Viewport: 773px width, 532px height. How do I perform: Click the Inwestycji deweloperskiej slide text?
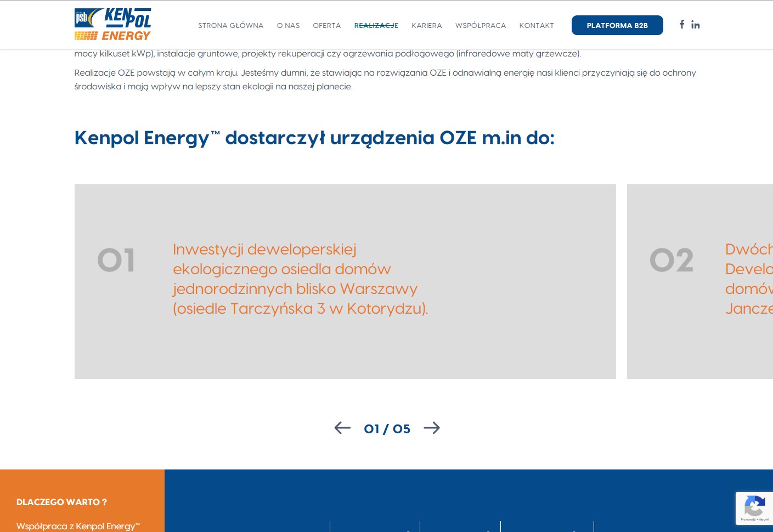click(x=300, y=279)
